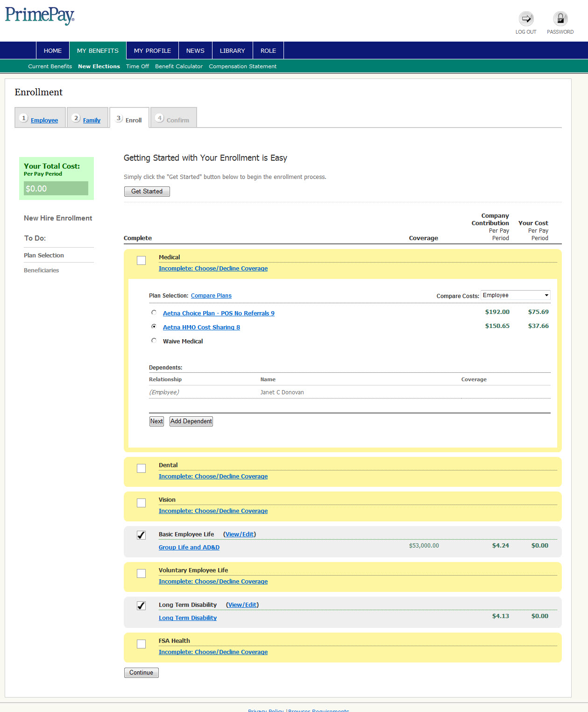Open the Compare Costs dropdown
This screenshot has width=588, height=712.
[x=516, y=295]
